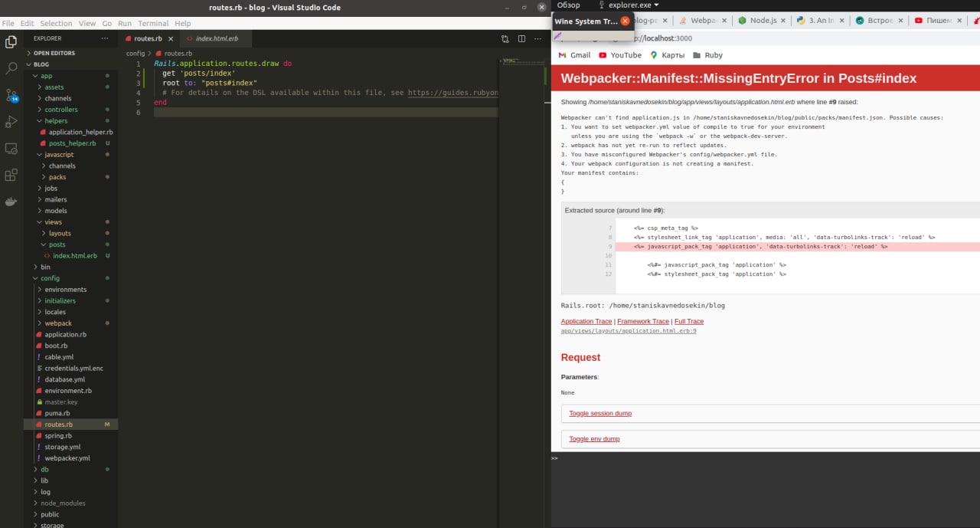
Task: Collapse the config folder
Action: coord(50,278)
